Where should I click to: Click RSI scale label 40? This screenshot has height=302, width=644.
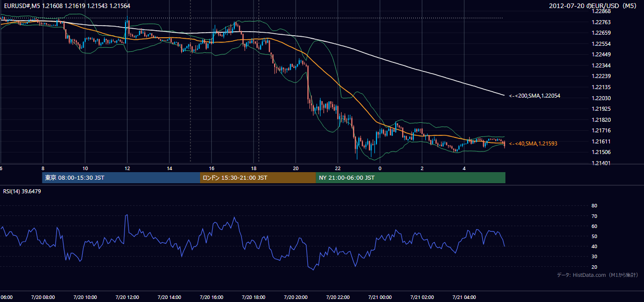coord(594,246)
